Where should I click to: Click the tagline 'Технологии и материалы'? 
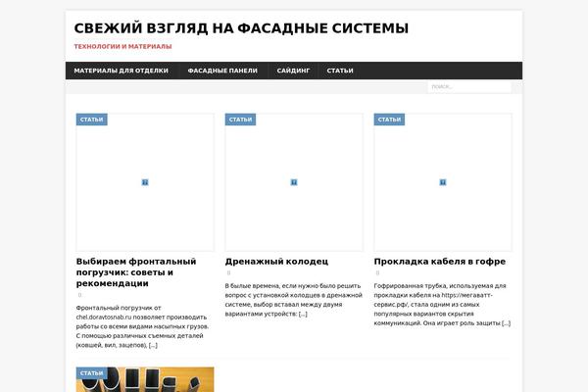pyautogui.click(x=122, y=46)
